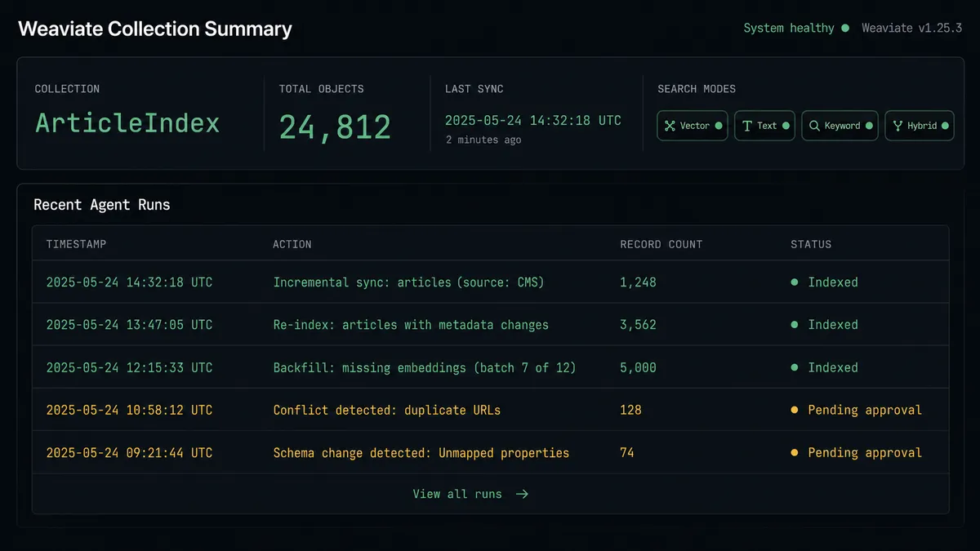Click the Vector search mode icon
This screenshot has width=980, height=551.
coord(670,126)
